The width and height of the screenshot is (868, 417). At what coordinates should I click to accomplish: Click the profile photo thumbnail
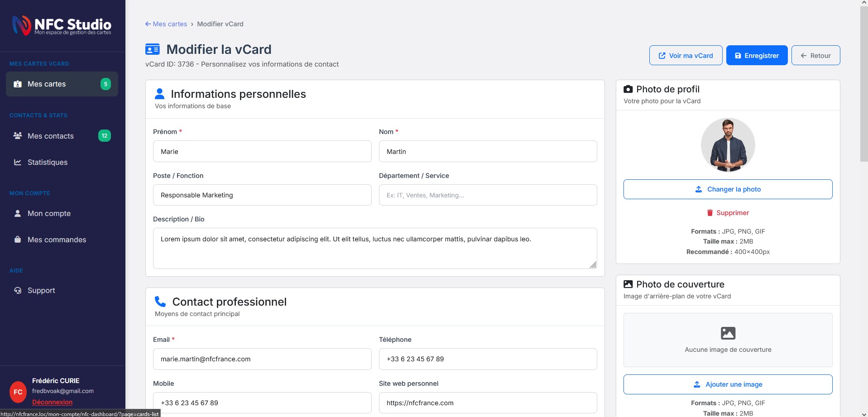pos(728,145)
